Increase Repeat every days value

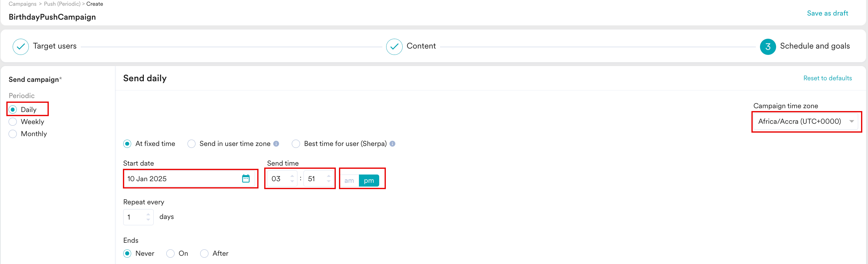pos(148,214)
